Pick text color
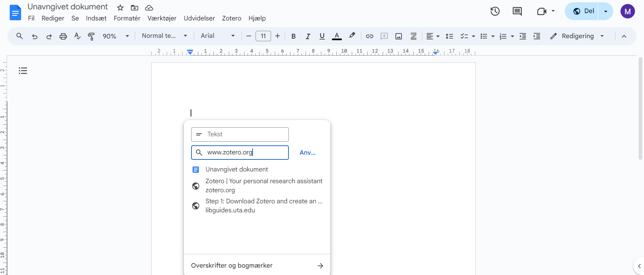 337,36
